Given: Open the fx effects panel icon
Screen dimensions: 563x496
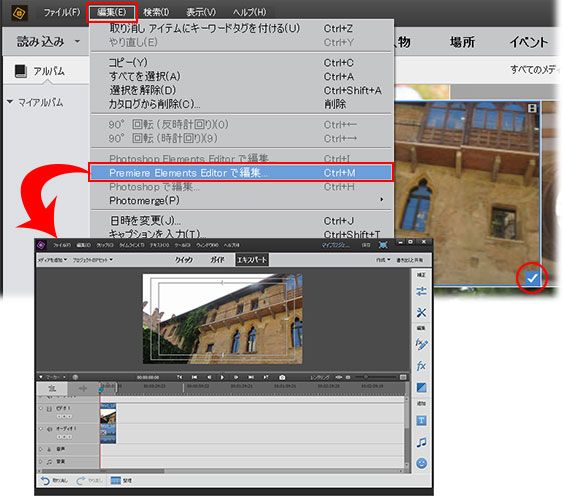Looking at the screenshot, I should click(421, 366).
